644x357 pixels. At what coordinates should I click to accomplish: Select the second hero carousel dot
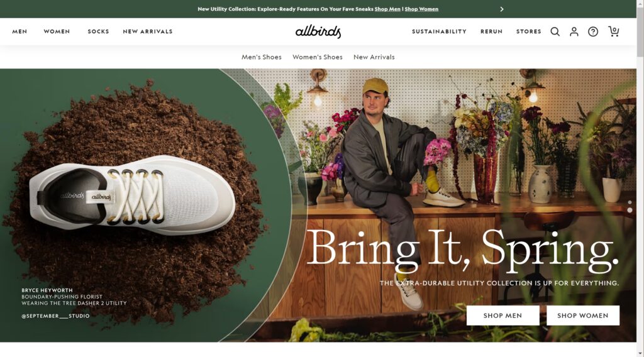(630, 210)
